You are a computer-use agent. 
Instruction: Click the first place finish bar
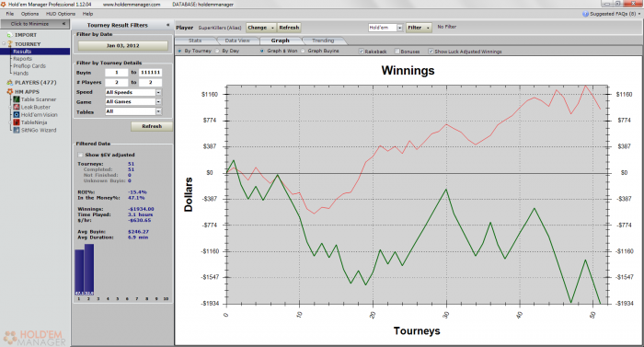click(79, 272)
